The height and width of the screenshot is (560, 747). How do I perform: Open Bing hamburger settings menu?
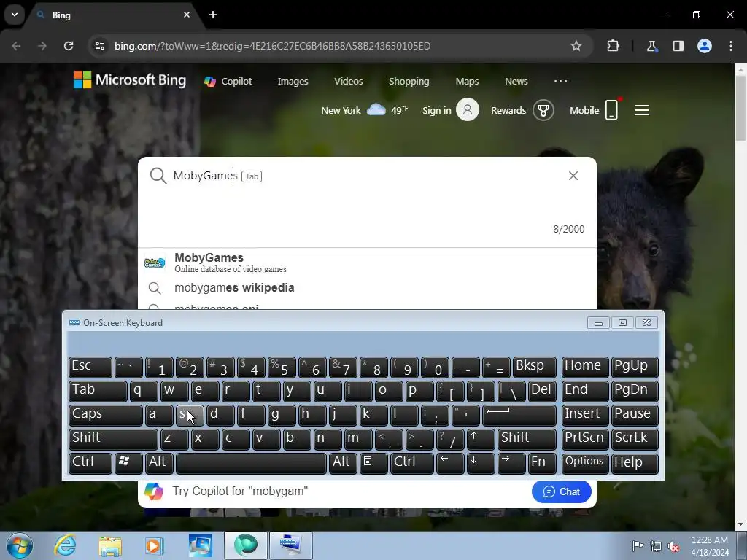click(642, 111)
